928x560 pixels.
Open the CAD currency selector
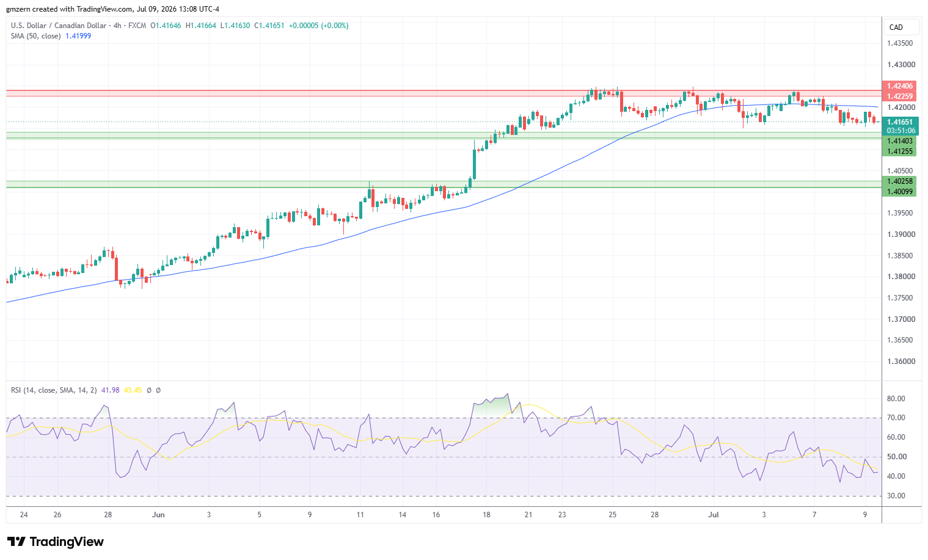point(902,27)
